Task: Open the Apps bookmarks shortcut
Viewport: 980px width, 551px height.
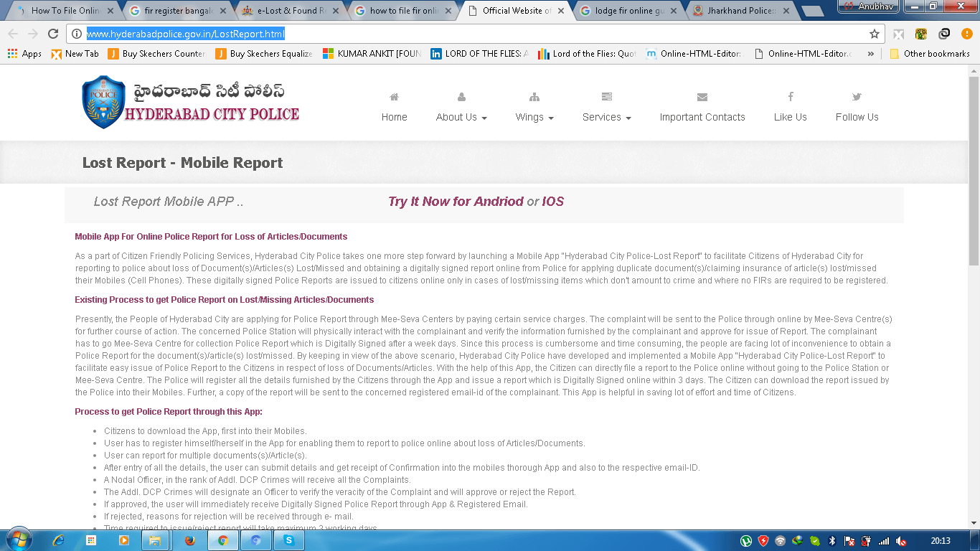Action: tap(24, 54)
